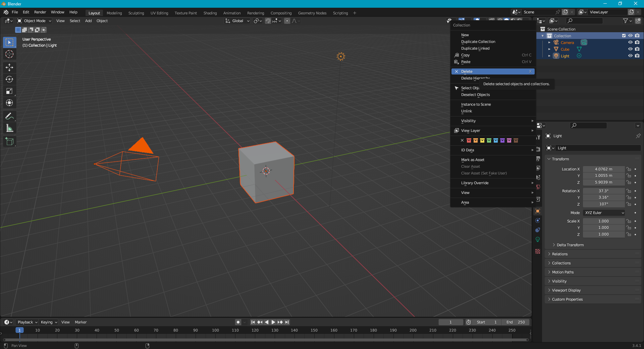The width and height of the screenshot is (644, 349).
Task: Hide Light in viewport via eye icon
Action: click(630, 56)
